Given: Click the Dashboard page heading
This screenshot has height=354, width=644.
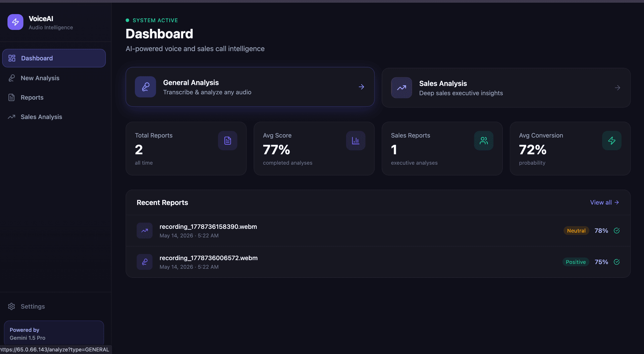Looking at the screenshot, I should pyautogui.click(x=159, y=34).
